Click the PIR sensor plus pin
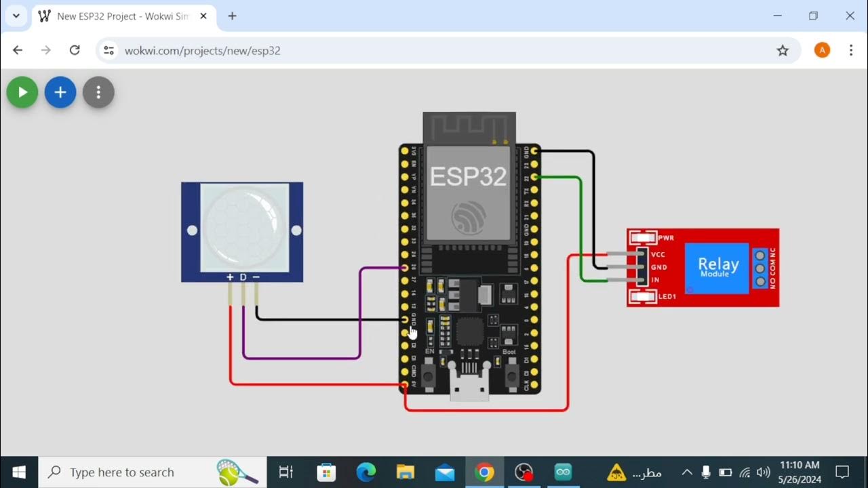The image size is (868, 488). pos(231,293)
